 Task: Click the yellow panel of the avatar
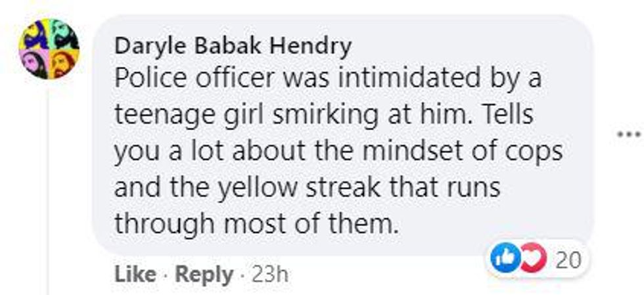coord(34,34)
